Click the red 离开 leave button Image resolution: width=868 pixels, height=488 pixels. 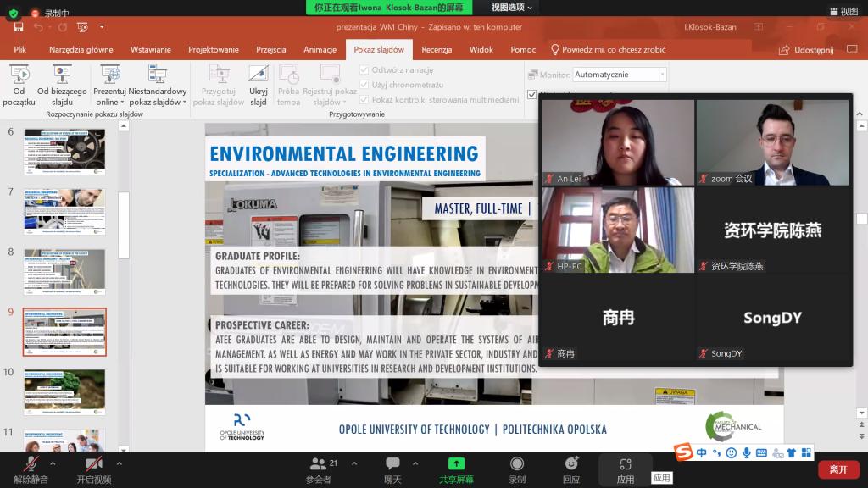coord(837,469)
